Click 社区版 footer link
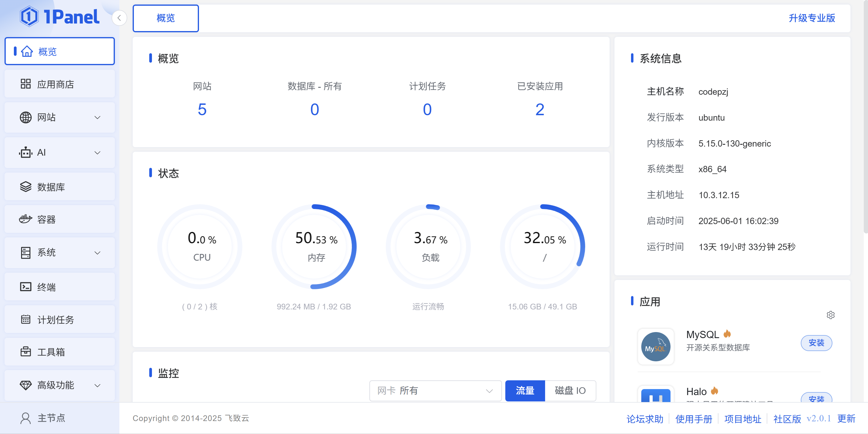 point(787,419)
